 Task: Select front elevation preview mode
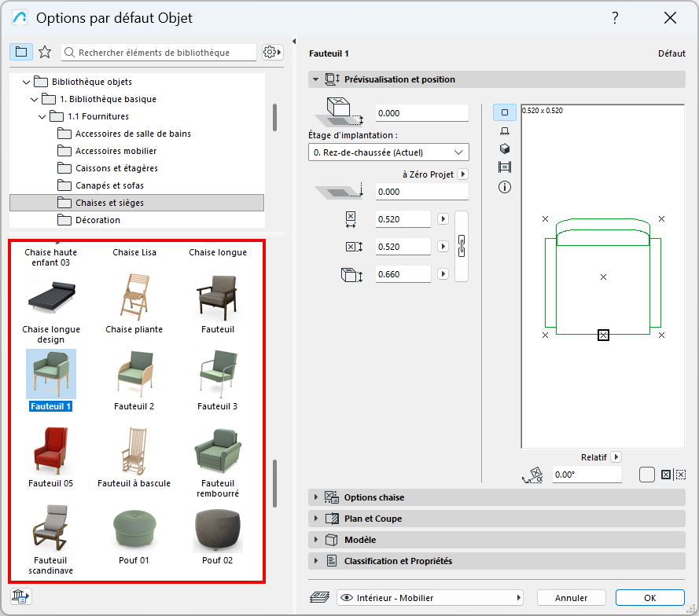tap(505, 131)
